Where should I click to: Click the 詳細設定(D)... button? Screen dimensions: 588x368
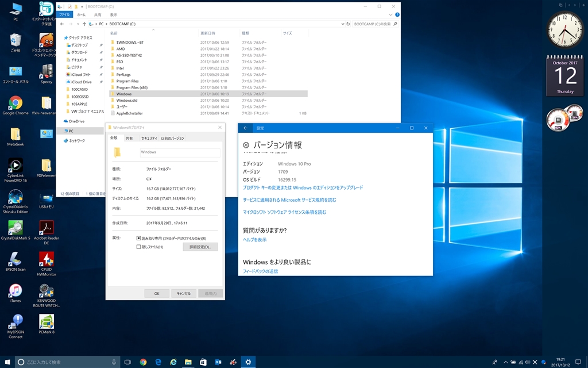200,247
